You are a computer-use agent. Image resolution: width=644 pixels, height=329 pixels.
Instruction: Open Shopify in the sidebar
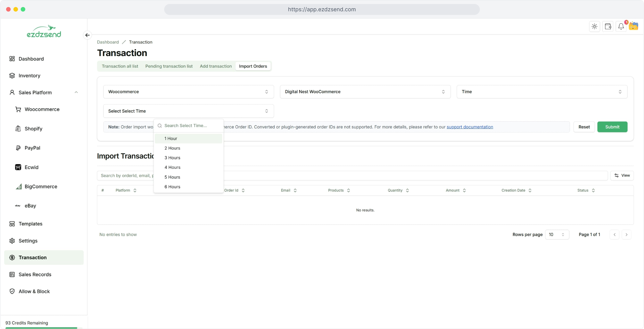[33, 129]
